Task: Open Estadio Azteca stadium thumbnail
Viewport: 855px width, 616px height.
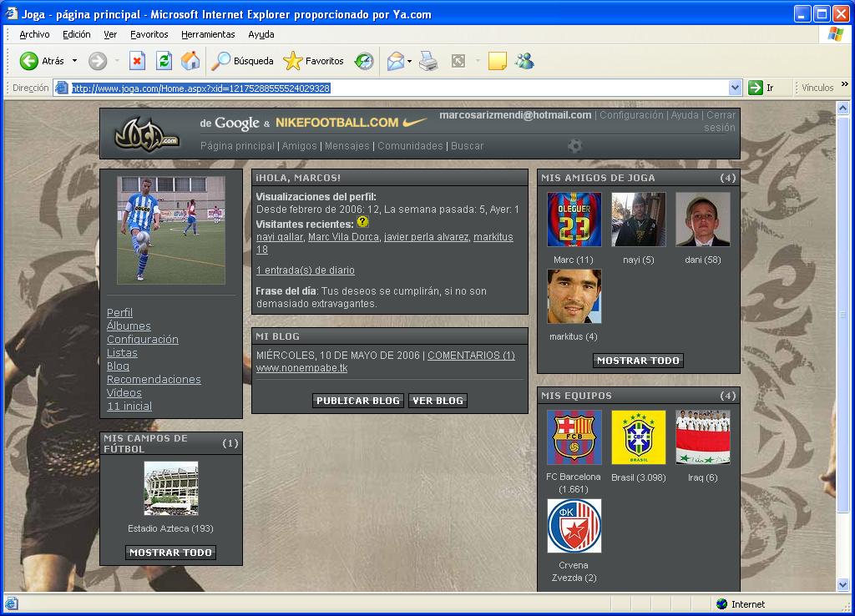Action: pos(171,488)
